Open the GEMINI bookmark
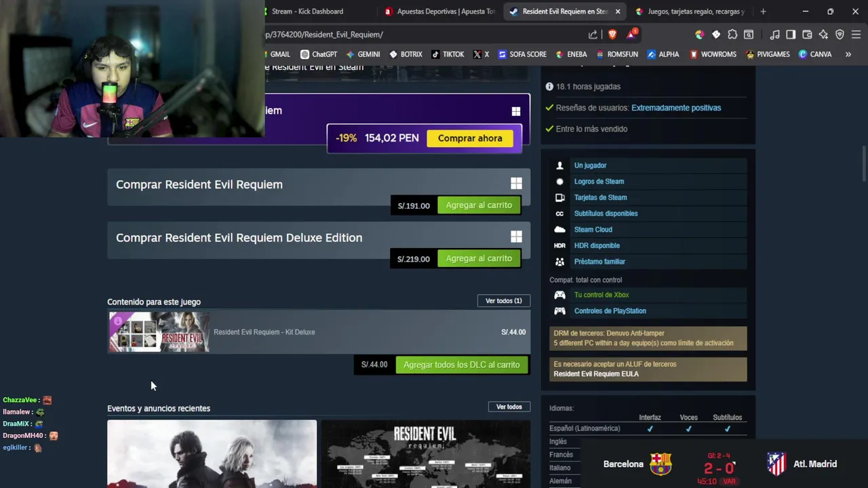Image resolution: width=868 pixels, height=488 pixels. click(363, 54)
